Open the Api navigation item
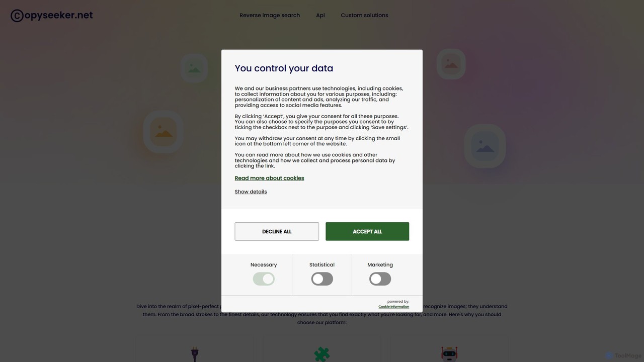Viewport: 644px width, 362px height. pyautogui.click(x=320, y=15)
